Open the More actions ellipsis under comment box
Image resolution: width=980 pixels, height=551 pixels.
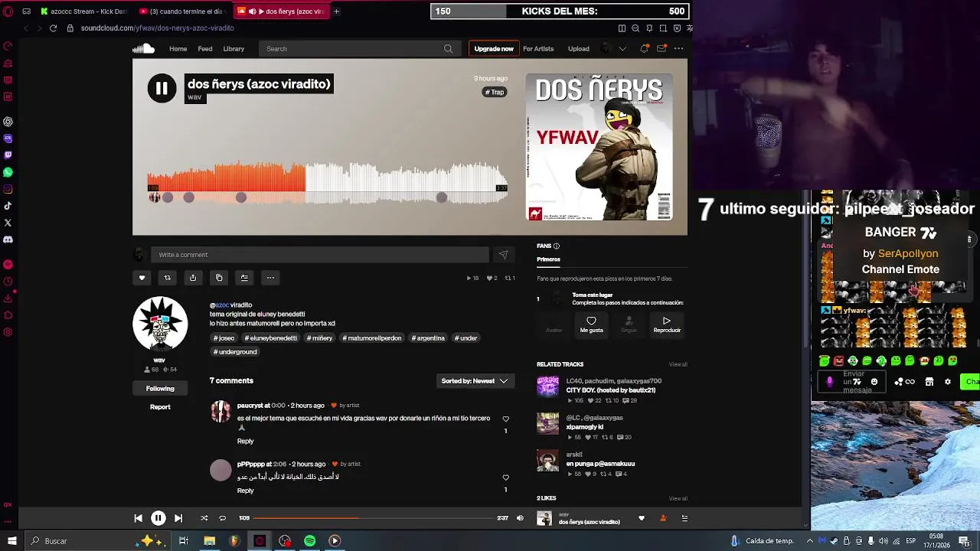coord(270,278)
